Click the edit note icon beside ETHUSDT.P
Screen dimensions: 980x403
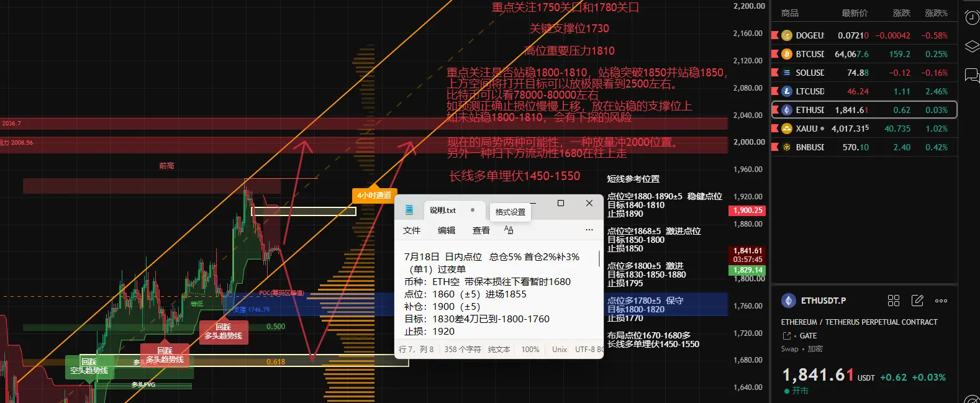point(917,301)
